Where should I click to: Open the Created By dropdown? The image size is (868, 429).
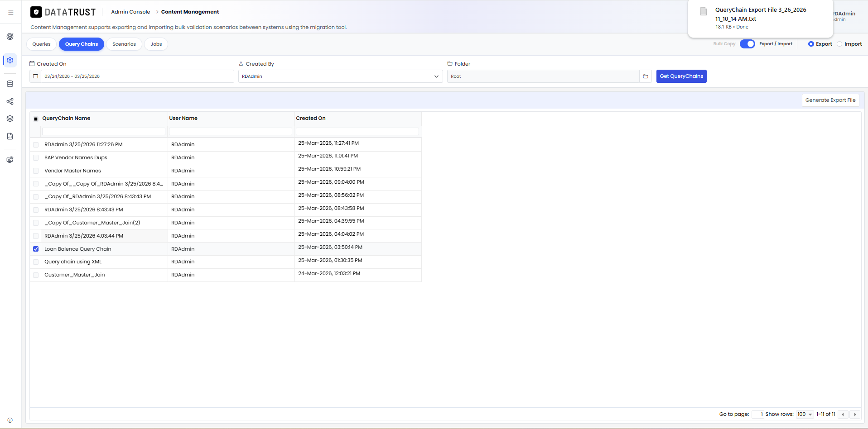pos(340,76)
